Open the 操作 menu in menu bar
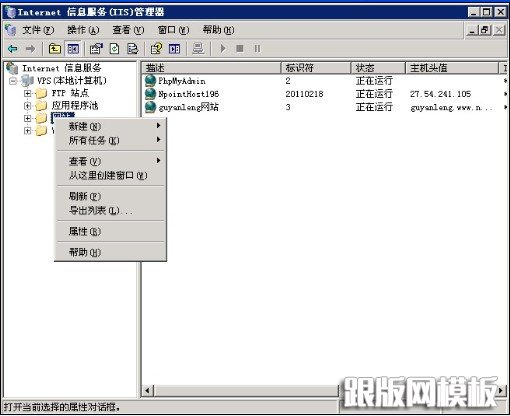Image resolution: width=510 pixels, height=416 pixels. click(x=83, y=30)
